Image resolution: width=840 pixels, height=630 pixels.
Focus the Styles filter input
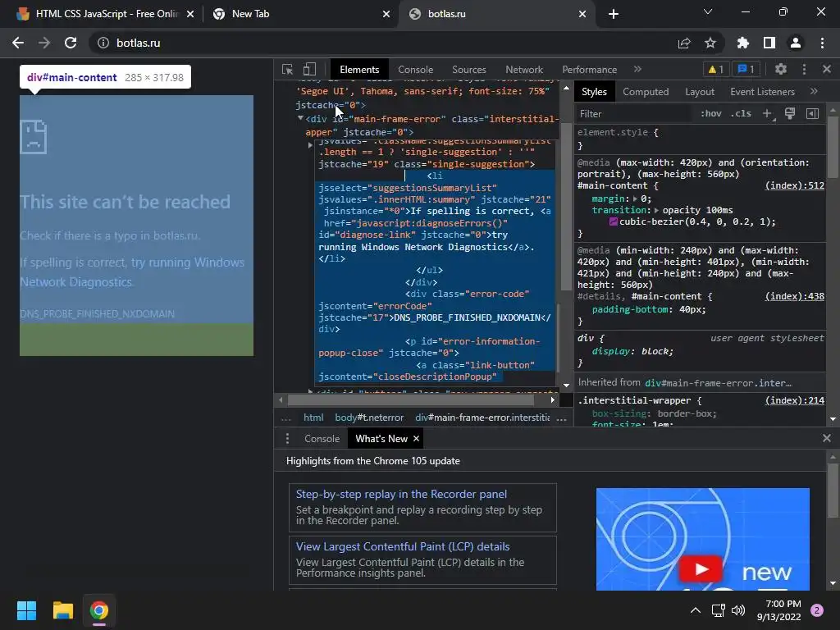[634, 113]
